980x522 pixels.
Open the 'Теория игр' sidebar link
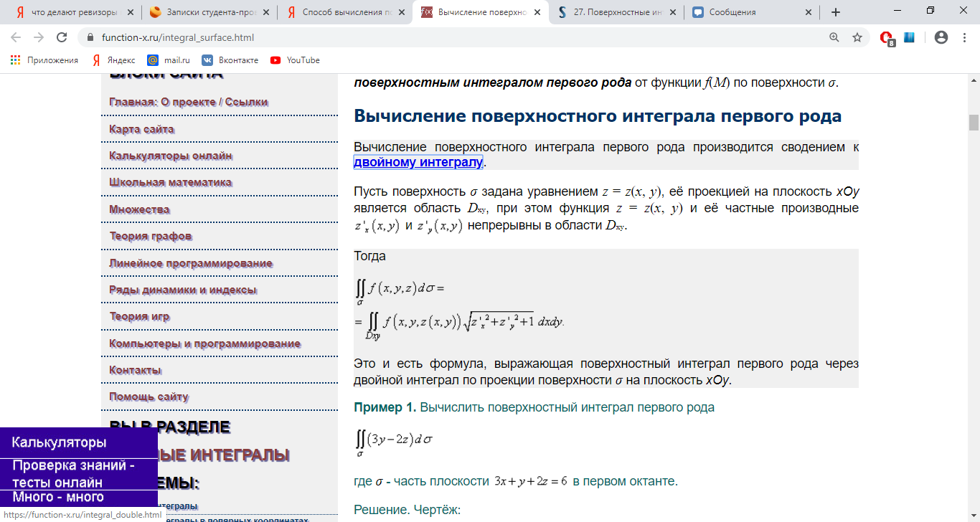(140, 316)
